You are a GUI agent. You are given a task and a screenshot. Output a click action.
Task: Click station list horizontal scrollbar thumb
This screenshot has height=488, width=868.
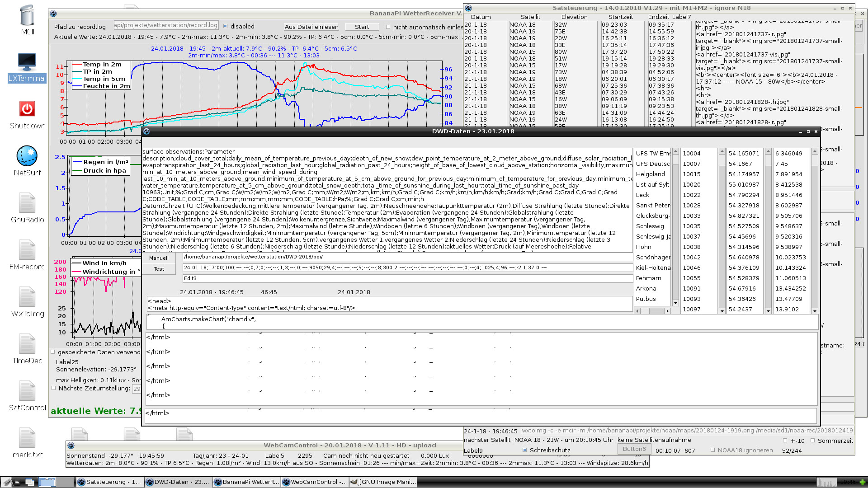tap(656, 311)
